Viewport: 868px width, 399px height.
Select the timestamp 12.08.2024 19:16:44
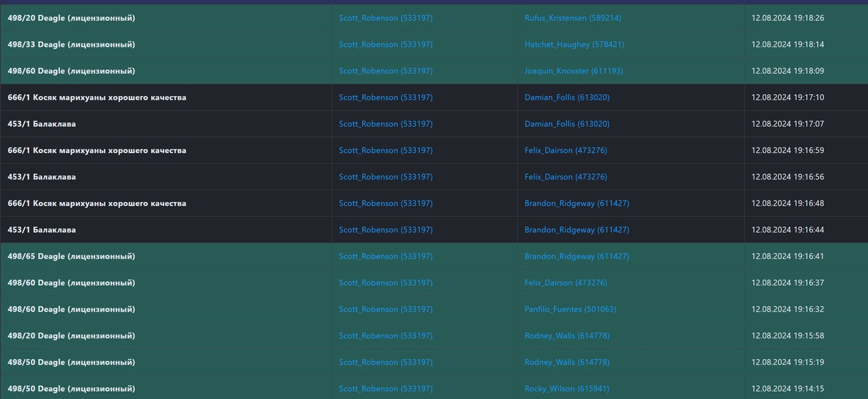[x=787, y=230]
